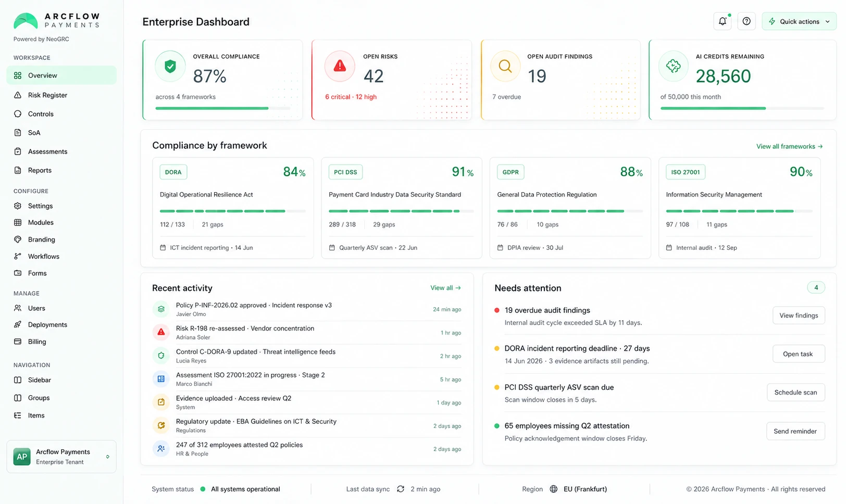Click the ISO 27001 framework badge
Screen dimensions: 846x504
click(x=686, y=172)
